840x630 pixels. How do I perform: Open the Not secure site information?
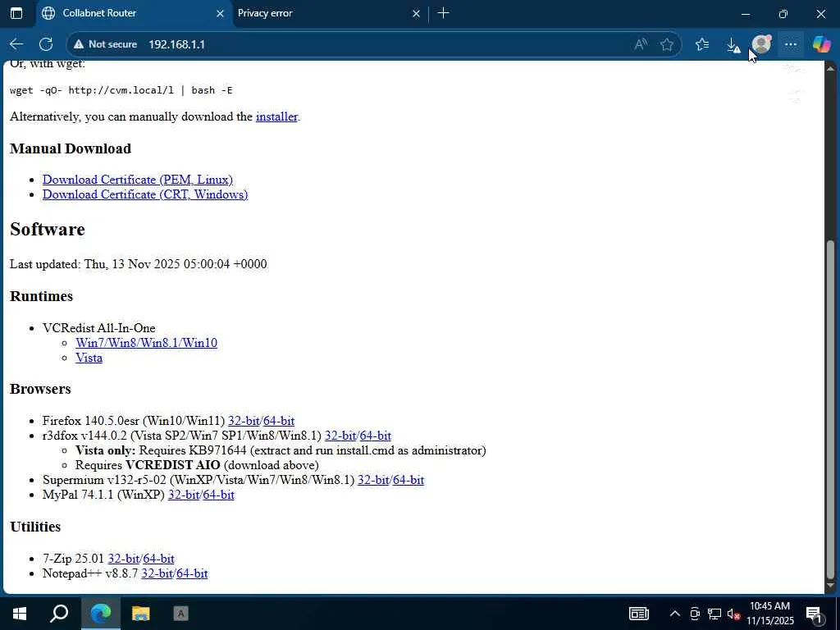click(106, 44)
